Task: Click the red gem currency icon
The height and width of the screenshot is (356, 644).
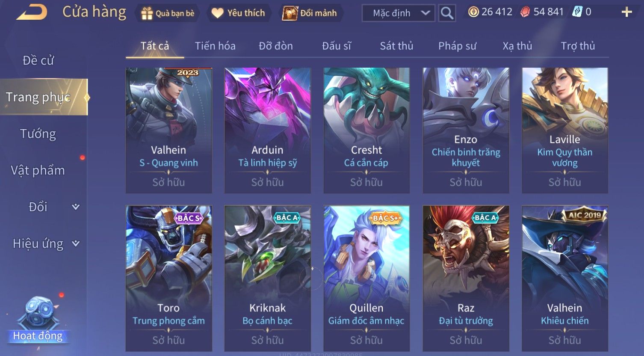Action: 525,12
